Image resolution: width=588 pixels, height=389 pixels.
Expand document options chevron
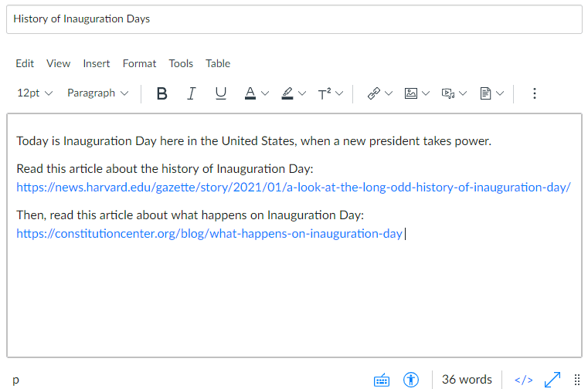point(500,93)
